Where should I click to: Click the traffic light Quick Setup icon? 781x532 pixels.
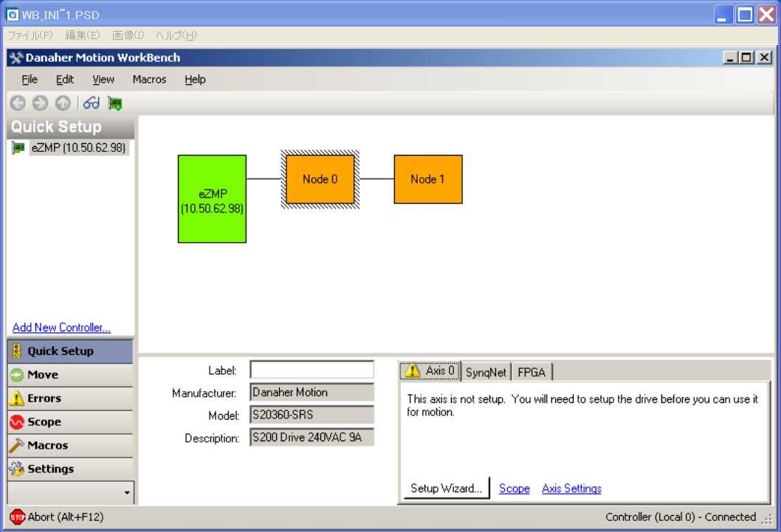(x=16, y=350)
